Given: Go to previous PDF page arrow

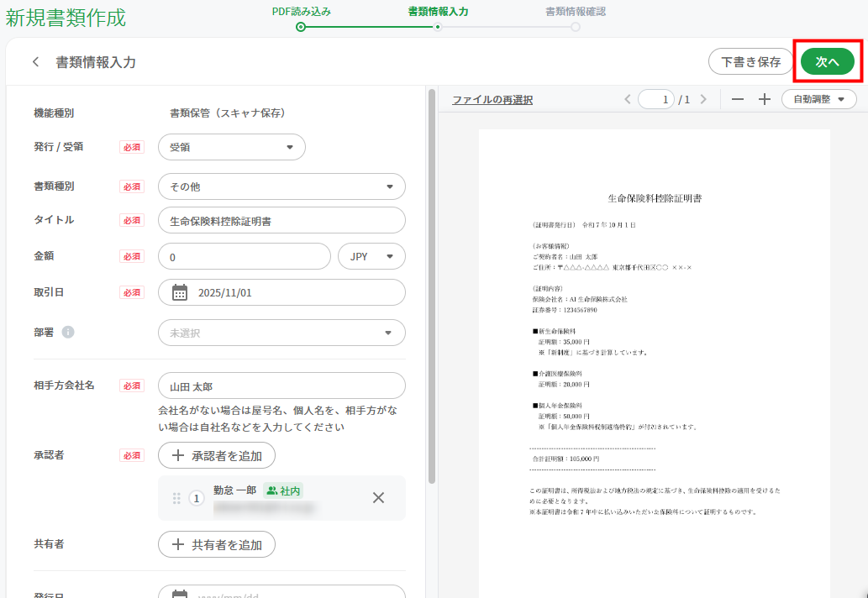Looking at the screenshot, I should pyautogui.click(x=627, y=99).
